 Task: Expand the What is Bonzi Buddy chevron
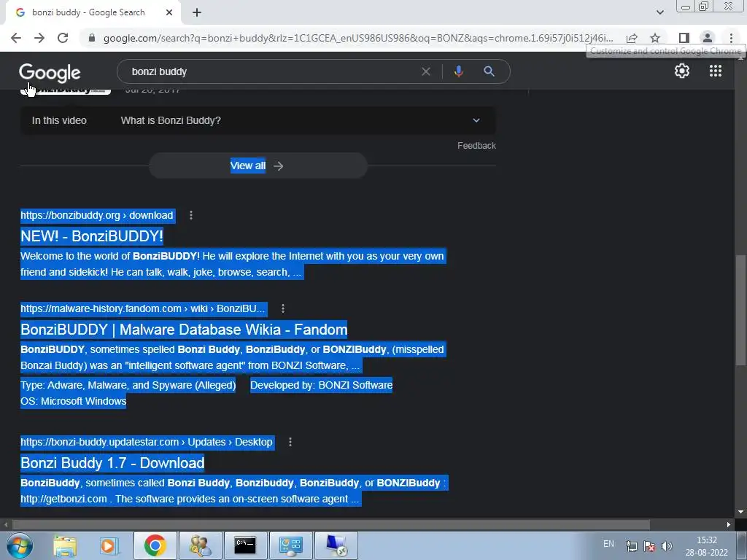coord(476,120)
